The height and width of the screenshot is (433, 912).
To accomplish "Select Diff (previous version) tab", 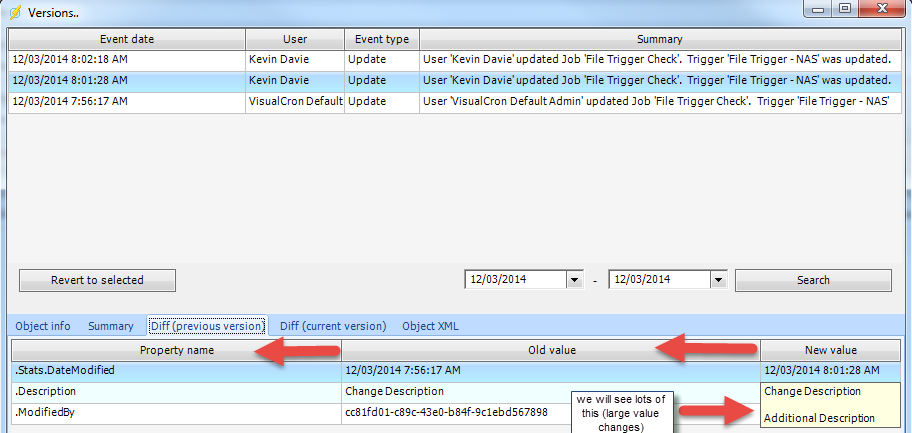I will click(207, 326).
